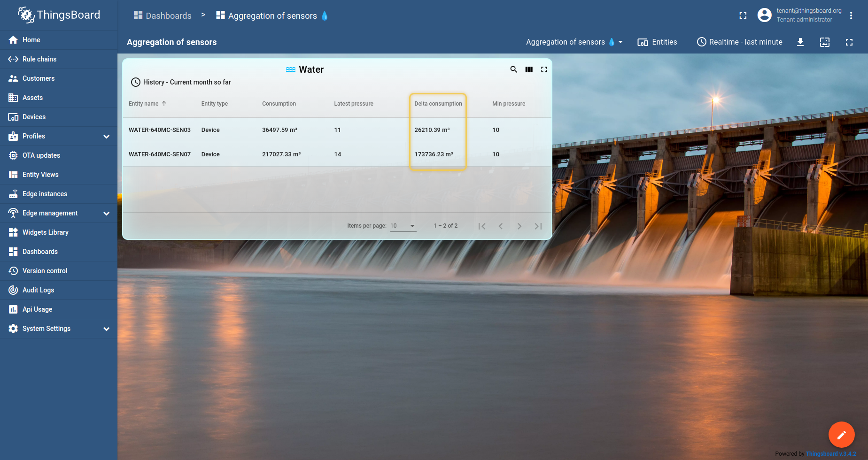Screen dimensions: 868x460
Task: Export dashboard using the download icon
Action: (x=800, y=42)
